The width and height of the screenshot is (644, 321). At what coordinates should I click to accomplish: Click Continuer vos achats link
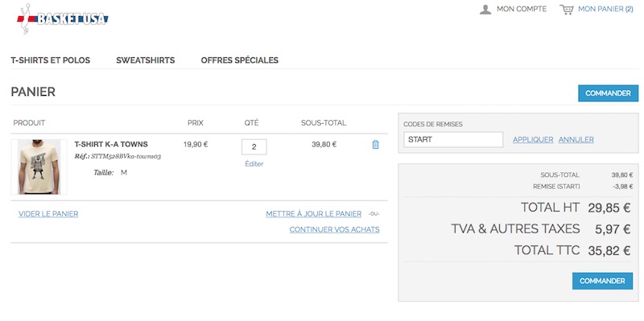(x=334, y=229)
